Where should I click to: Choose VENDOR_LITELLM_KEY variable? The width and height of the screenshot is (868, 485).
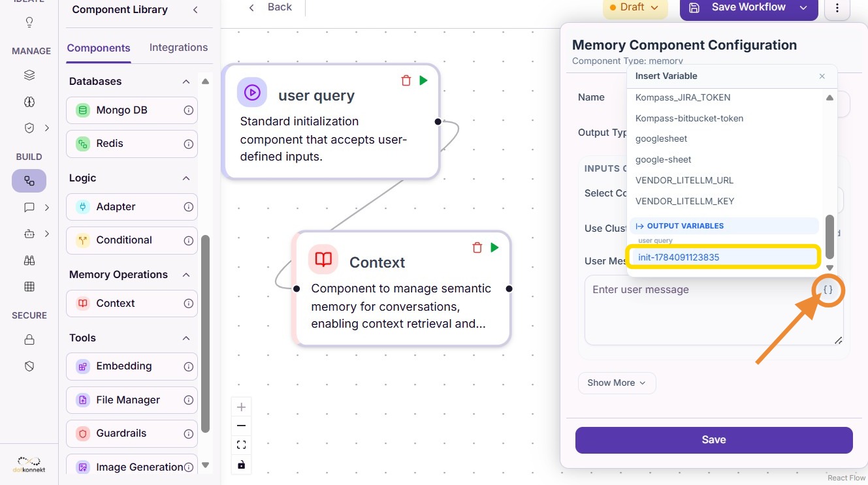pyautogui.click(x=684, y=201)
